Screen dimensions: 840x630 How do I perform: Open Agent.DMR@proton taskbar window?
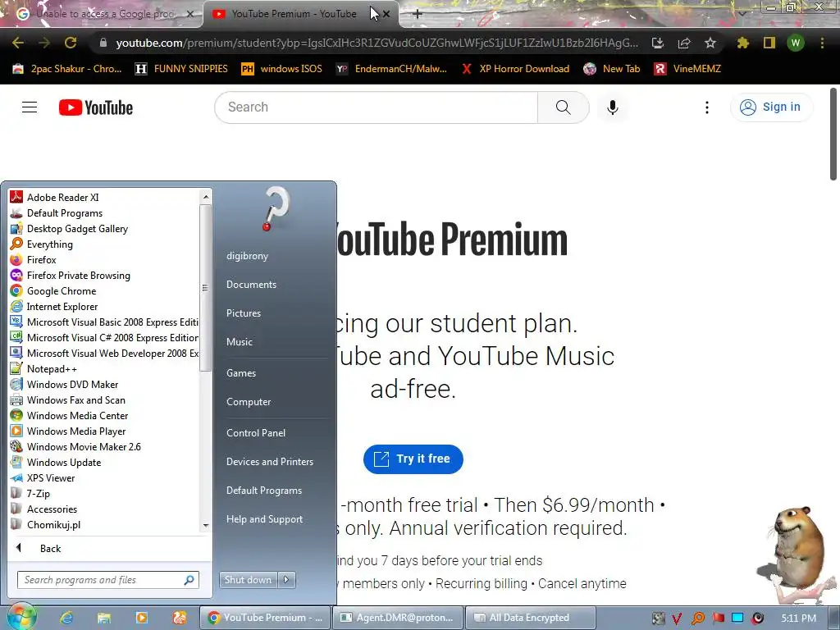(397, 618)
